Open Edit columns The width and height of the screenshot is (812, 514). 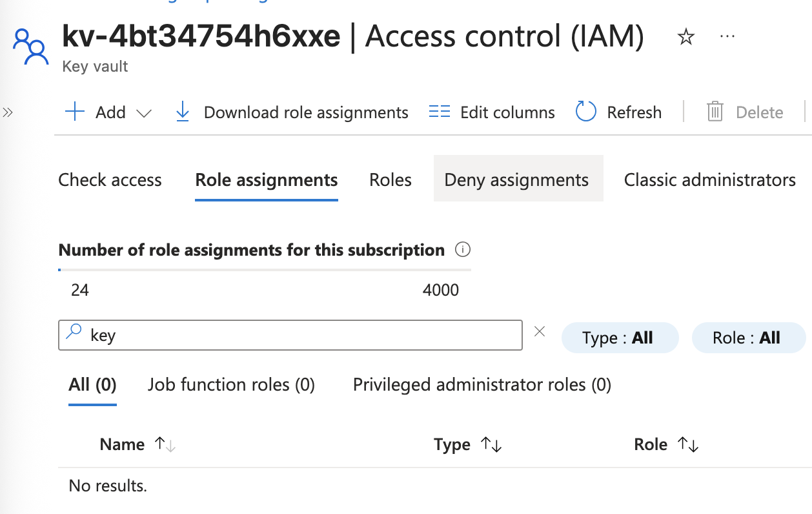(492, 112)
